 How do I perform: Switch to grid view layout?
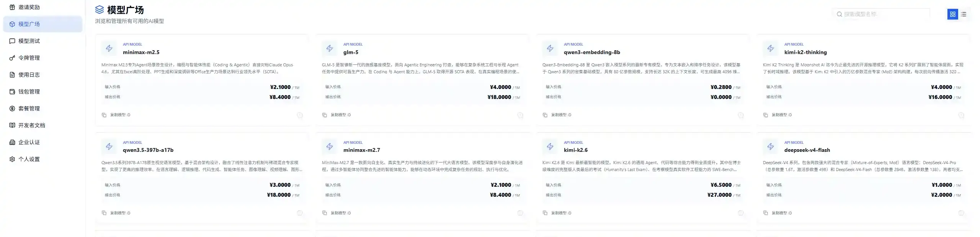(x=953, y=14)
